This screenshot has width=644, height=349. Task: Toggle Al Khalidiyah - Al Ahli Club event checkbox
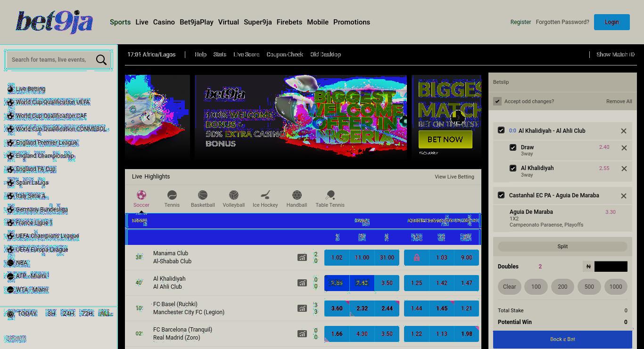point(501,130)
